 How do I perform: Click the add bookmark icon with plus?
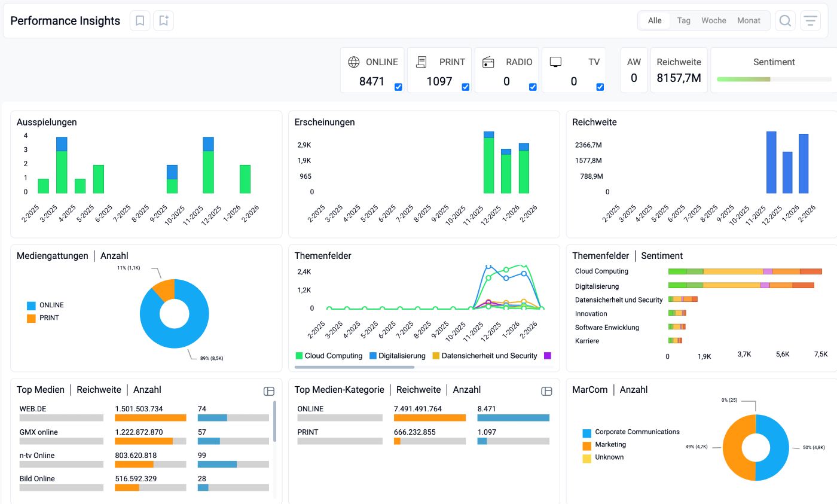(x=163, y=21)
